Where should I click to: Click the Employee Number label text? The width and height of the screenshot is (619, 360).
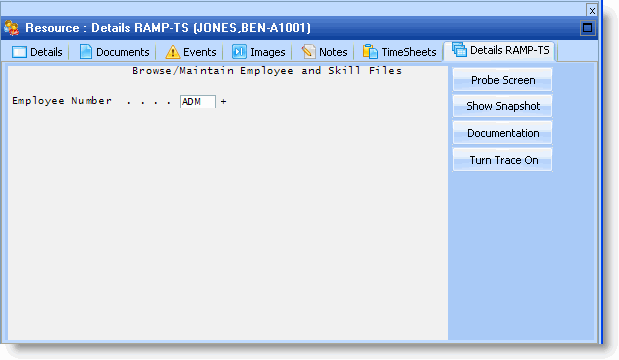click(x=62, y=101)
